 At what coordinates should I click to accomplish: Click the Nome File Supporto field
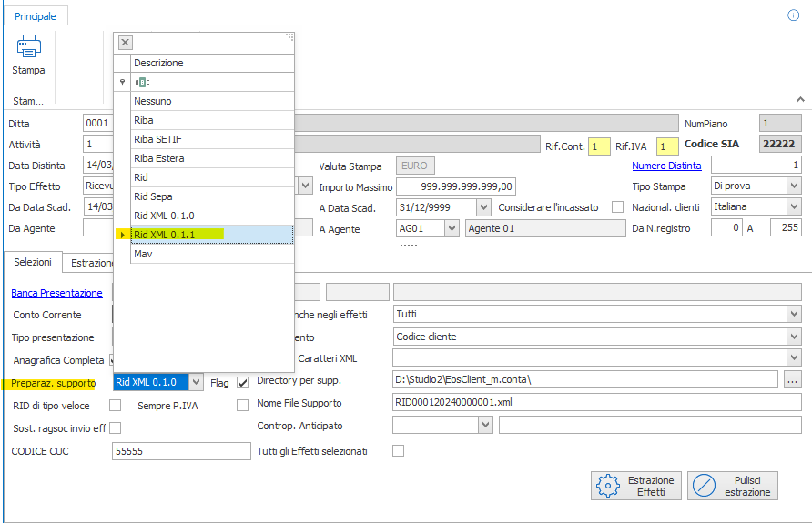tap(596, 402)
